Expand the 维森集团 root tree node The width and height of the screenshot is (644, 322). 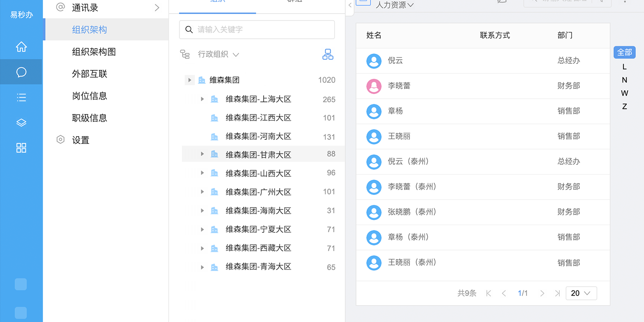(x=190, y=80)
